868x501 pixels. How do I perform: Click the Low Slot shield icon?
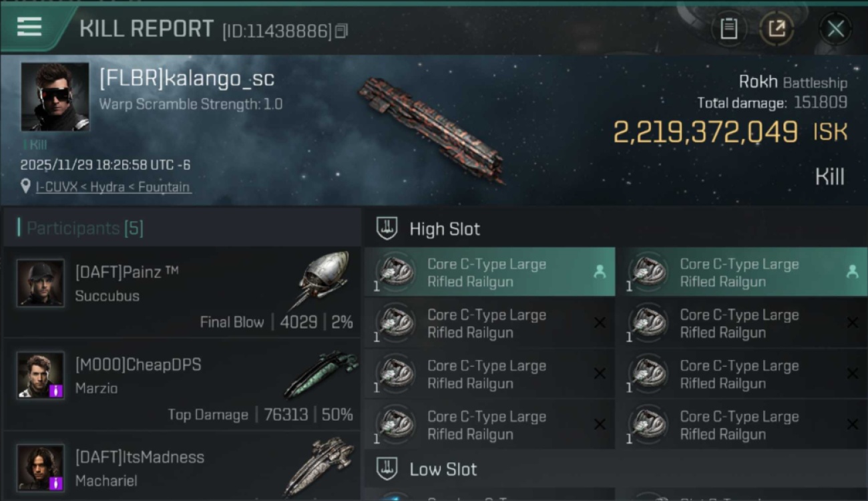point(387,468)
